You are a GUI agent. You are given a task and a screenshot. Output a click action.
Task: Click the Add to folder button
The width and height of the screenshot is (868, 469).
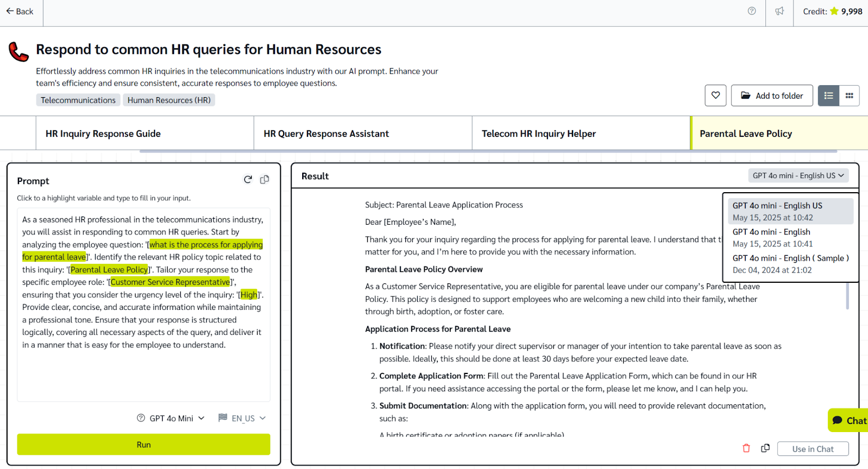[x=772, y=96]
